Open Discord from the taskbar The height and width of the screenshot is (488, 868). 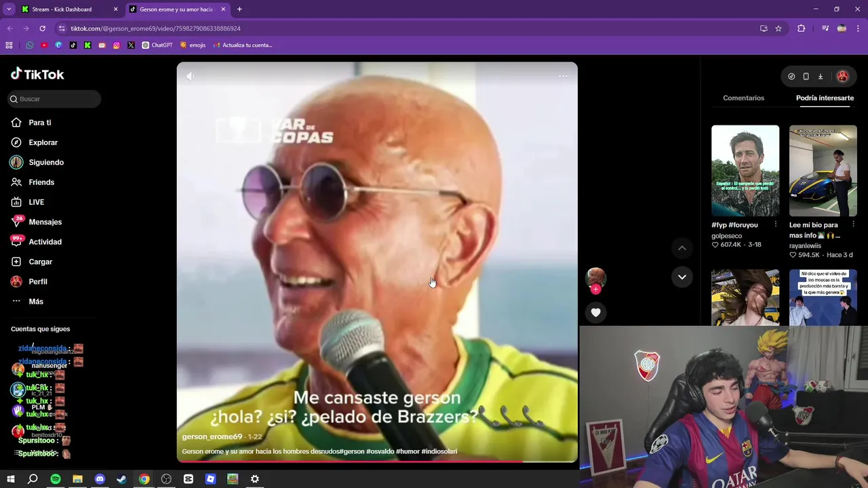(100, 479)
